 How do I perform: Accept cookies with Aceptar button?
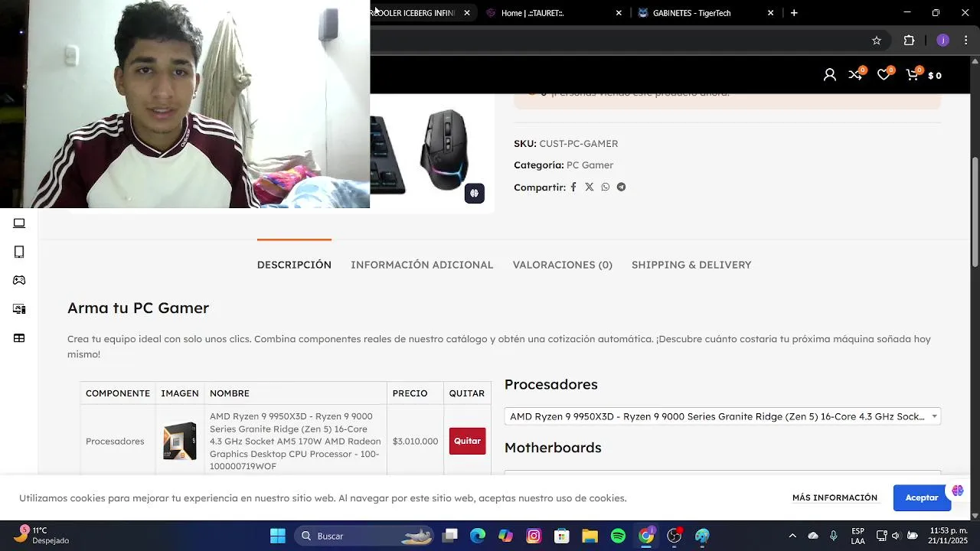coord(922,497)
